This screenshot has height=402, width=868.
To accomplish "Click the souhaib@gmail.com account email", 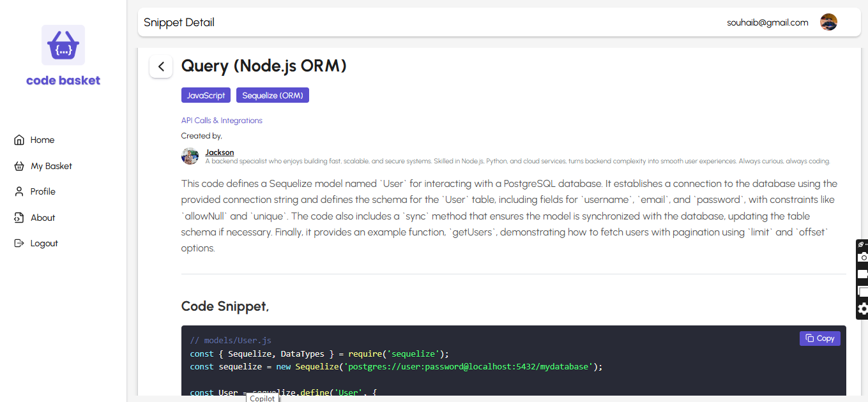I will pyautogui.click(x=767, y=22).
